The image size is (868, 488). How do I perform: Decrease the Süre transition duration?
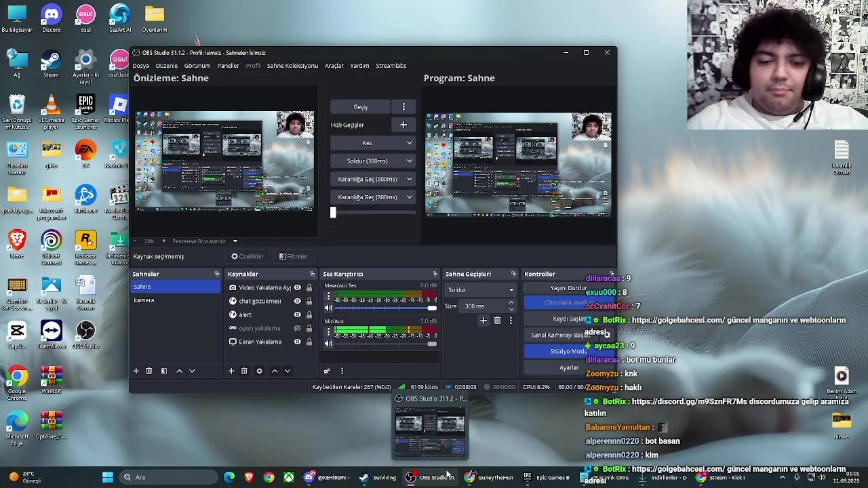point(511,309)
